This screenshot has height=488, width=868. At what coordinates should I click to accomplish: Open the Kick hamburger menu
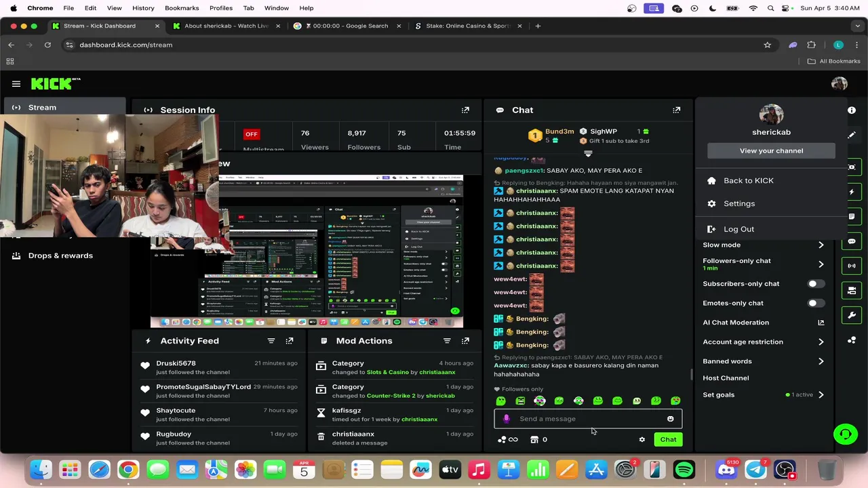16,84
